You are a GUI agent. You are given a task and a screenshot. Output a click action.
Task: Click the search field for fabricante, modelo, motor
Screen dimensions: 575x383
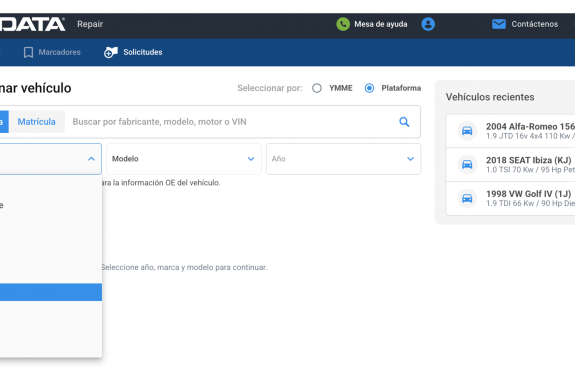[231, 122]
